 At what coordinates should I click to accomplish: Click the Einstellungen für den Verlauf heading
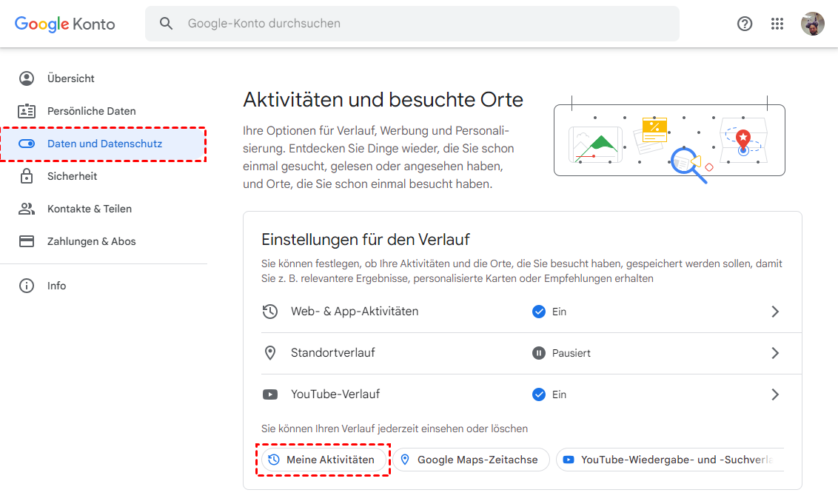[x=366, y=240]
